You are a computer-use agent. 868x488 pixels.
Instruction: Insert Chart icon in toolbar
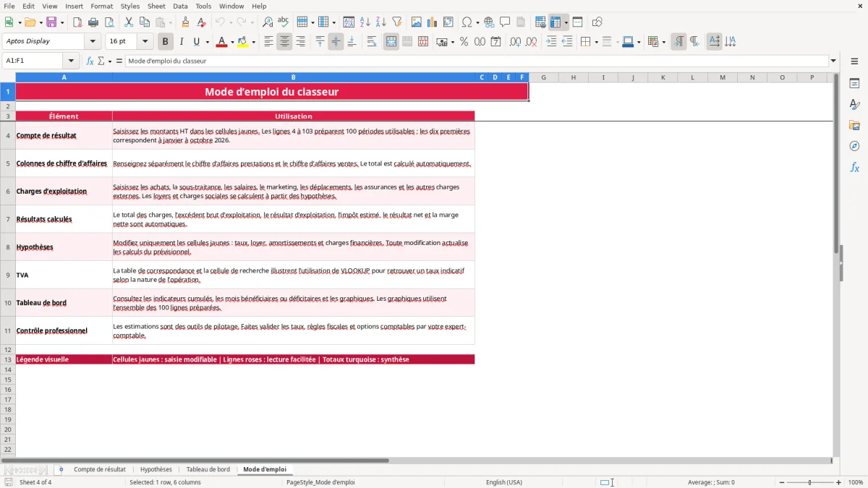tap(433, 22)
